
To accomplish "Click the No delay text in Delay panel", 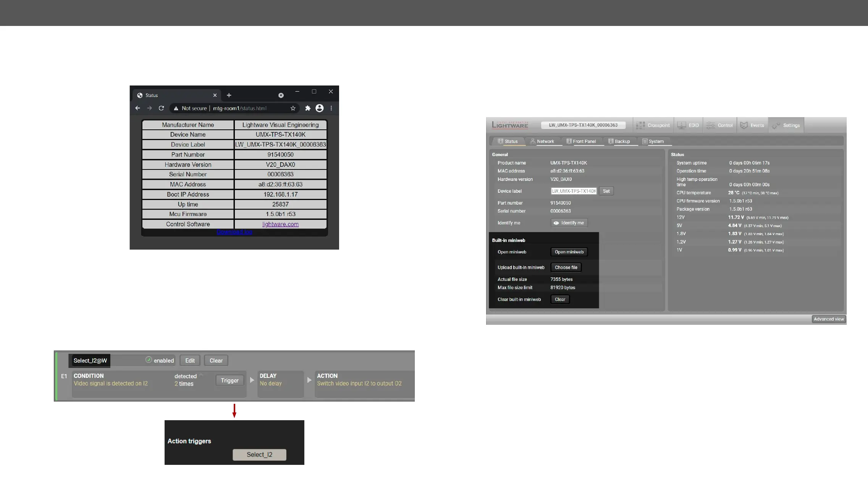I will 271,384.
